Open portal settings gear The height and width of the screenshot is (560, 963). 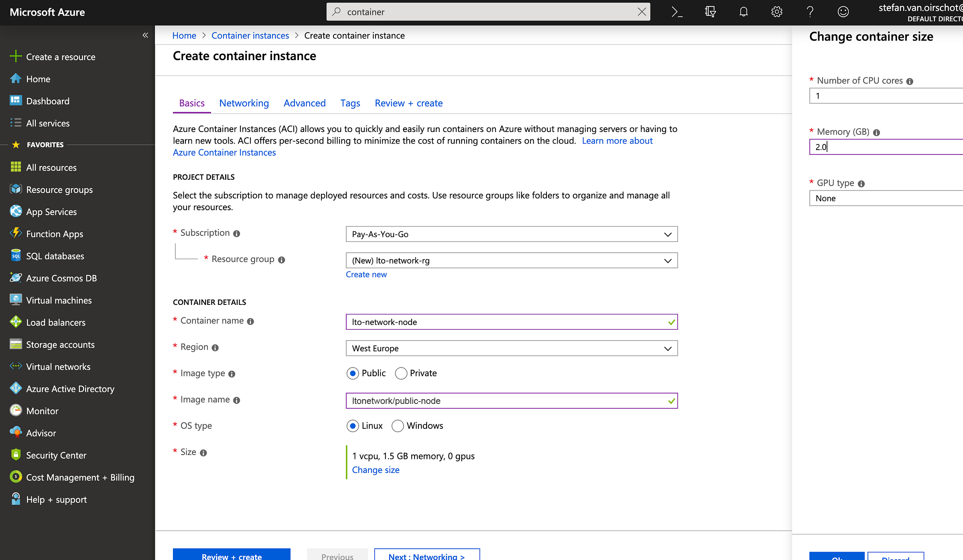777,12
